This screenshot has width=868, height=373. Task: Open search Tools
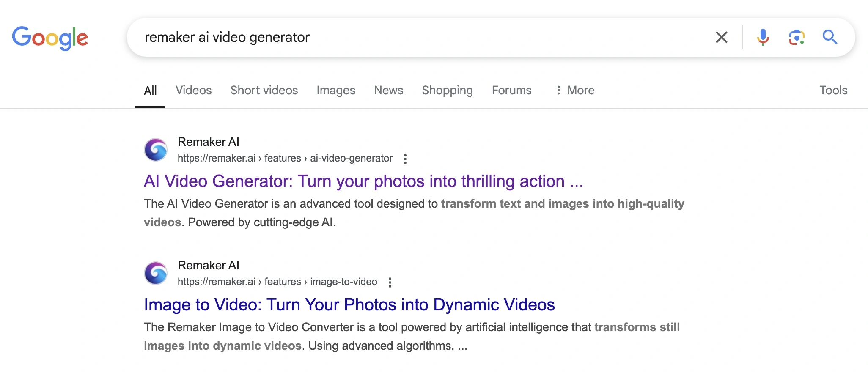(x=833, y=90)
